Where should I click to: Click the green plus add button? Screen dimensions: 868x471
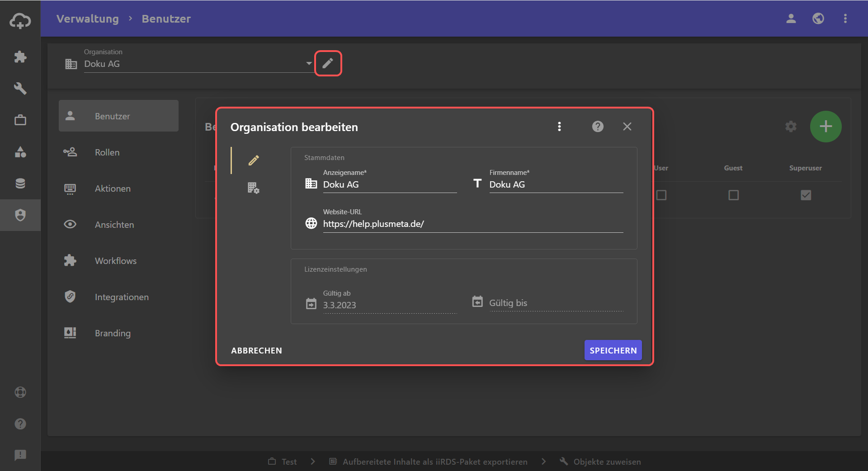pyautogui.click(x=826, y=127)
